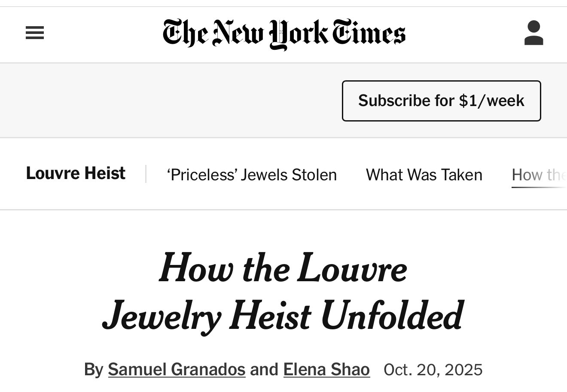Select the Louvre Heist section label
Viewport: 567px width, 392px height.
tap(76, 173)
